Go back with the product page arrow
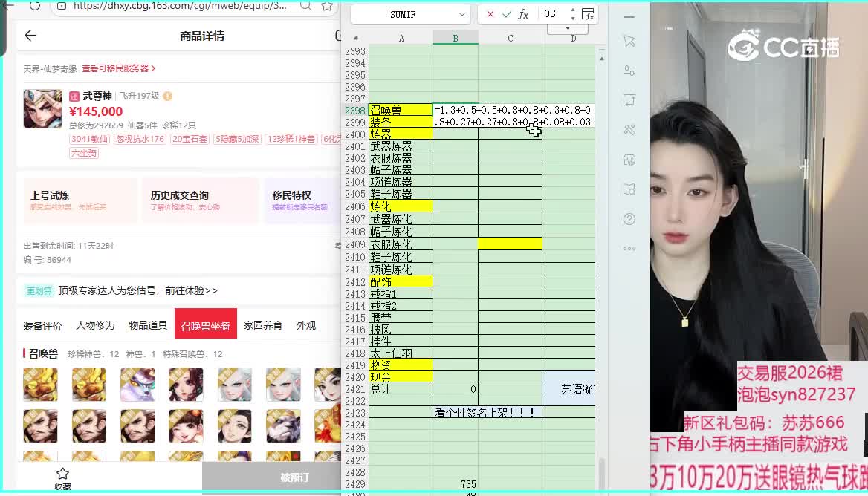868x496 pixels. pos(30,36)
